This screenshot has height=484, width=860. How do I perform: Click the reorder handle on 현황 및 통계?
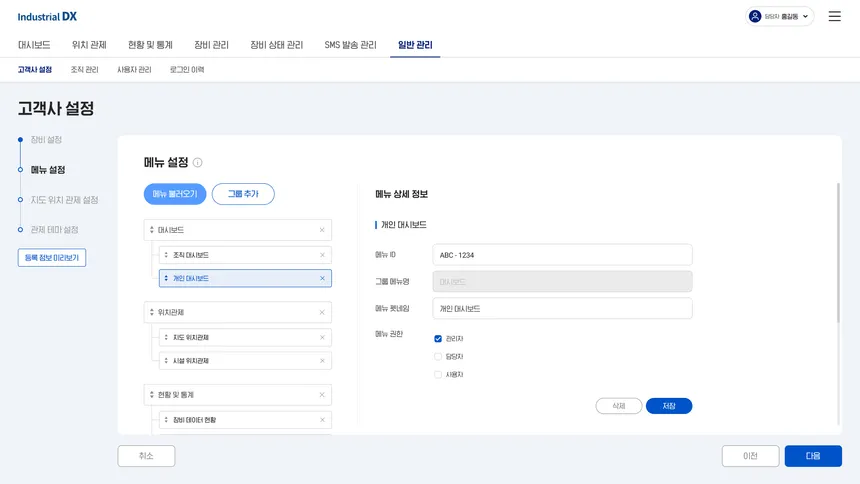152,395
